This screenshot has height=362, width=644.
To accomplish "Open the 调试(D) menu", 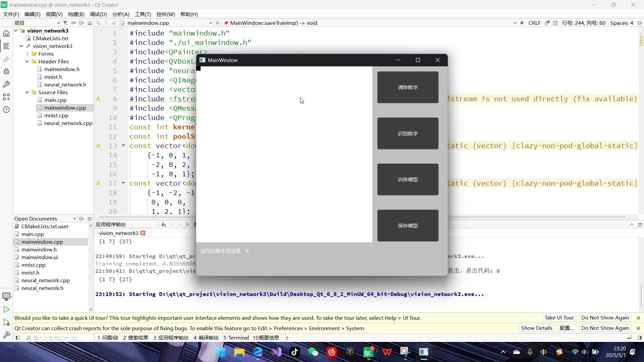I will point(98,14).
